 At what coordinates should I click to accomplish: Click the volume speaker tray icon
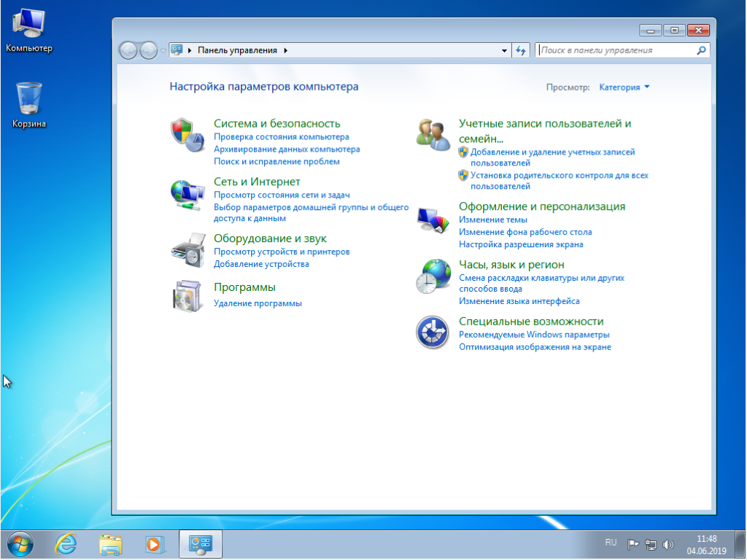pos(668,544)
